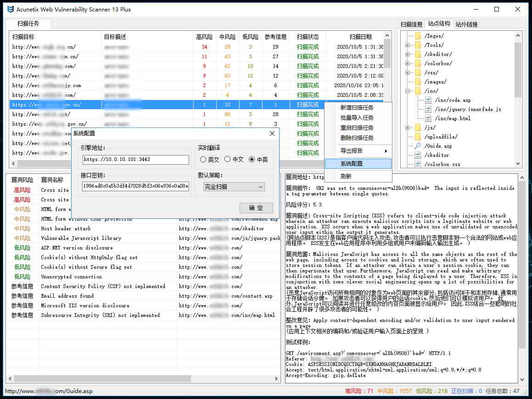Screen dimensions: 532x399
Task: Click inside the 引擎地址 address field
Action: coord(135,160)
